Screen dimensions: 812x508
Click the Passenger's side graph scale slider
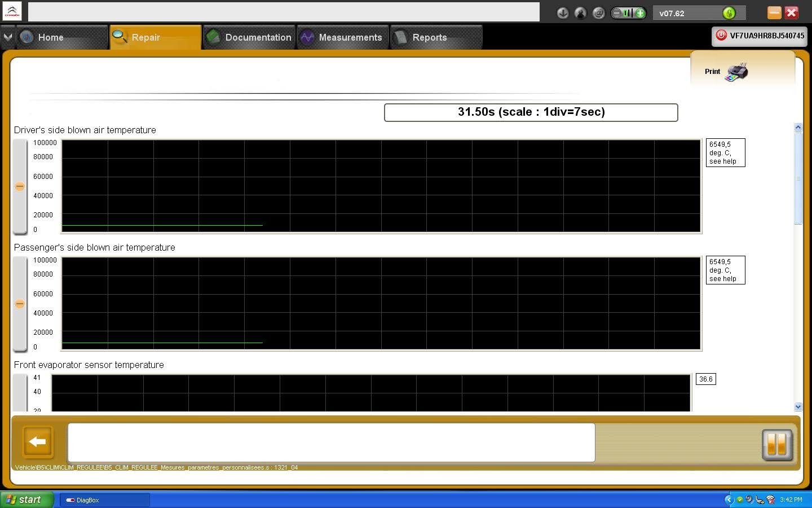pyautogui.click(x=20, y=304)
